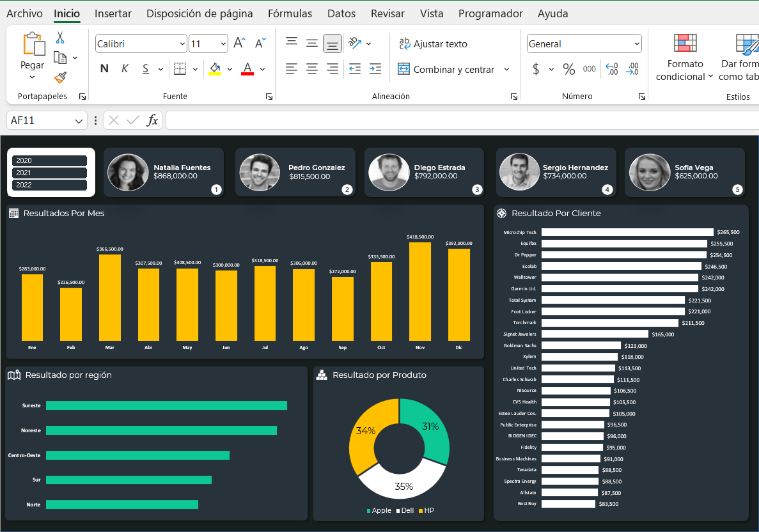Click the Combinar y centrar button
759x532 pixels.
446,69
